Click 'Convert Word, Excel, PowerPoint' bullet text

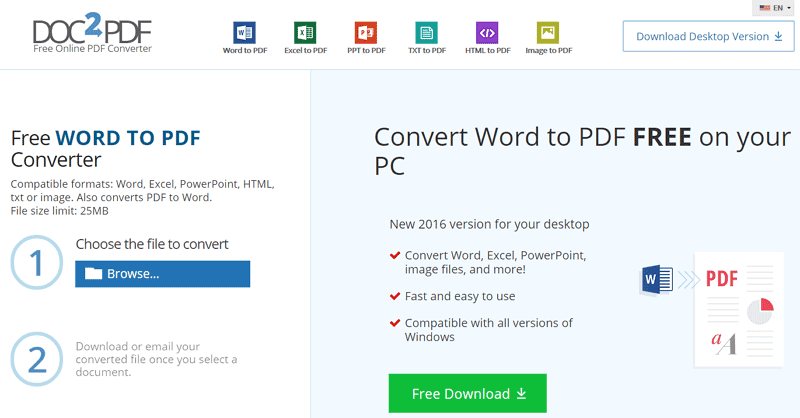495,262
